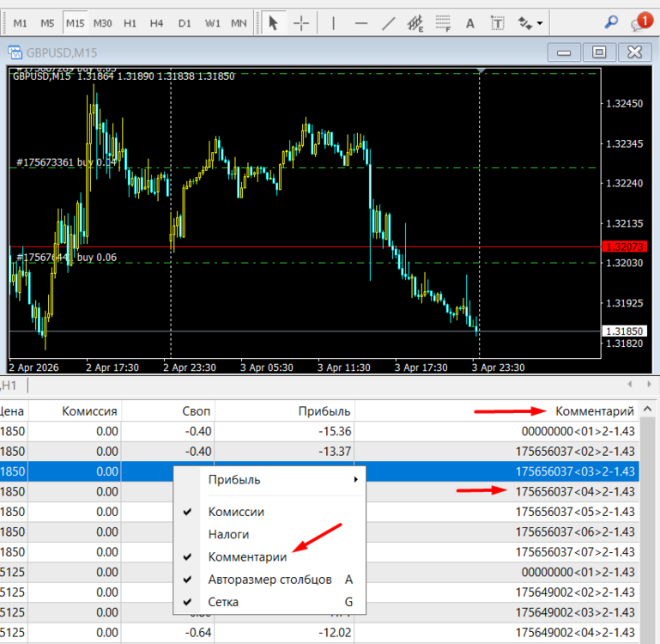Expand the Прибыль submenu

point(269,480)
